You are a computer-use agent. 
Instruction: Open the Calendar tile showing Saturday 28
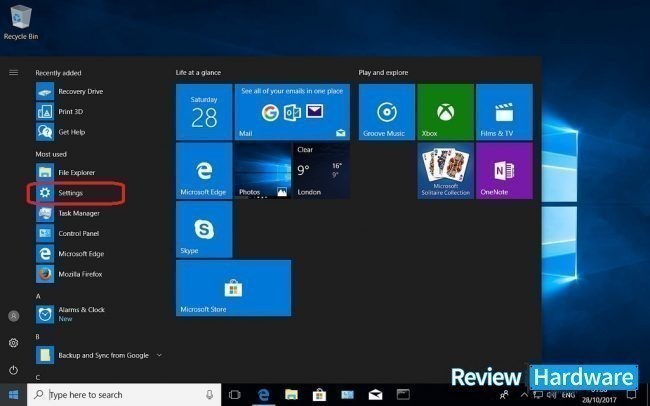click(204, 112)
